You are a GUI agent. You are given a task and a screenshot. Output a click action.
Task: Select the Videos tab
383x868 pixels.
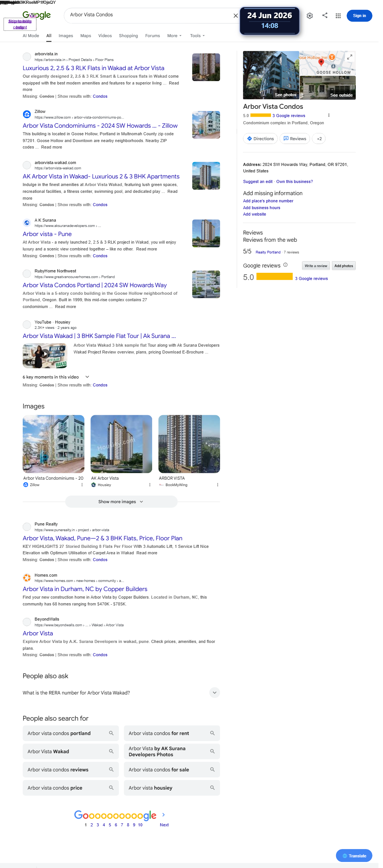105,36
